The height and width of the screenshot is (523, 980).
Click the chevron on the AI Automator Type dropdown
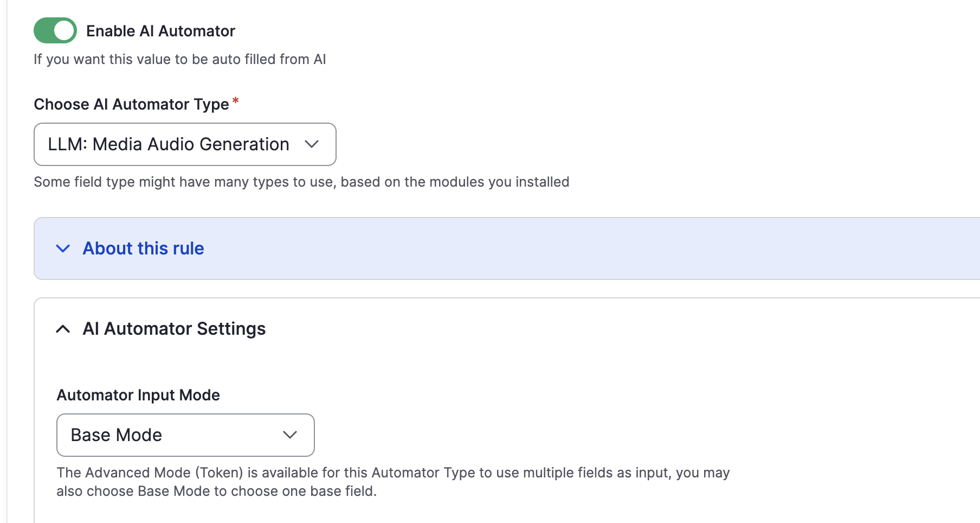(312, 144)
